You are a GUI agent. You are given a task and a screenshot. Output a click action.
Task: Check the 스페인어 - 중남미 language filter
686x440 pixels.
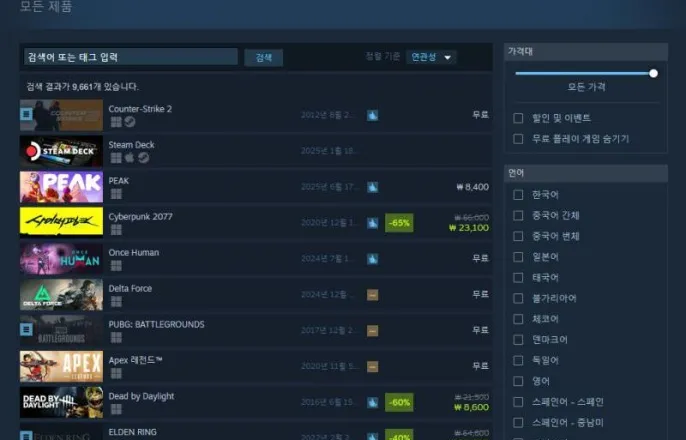(x=518, y=423)
